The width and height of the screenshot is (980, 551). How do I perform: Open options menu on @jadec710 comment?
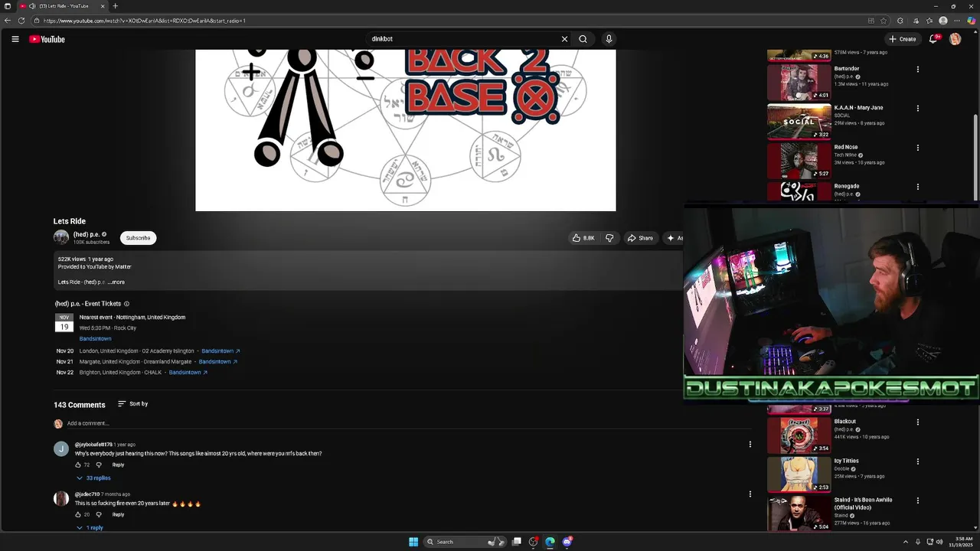coord(750,494)
